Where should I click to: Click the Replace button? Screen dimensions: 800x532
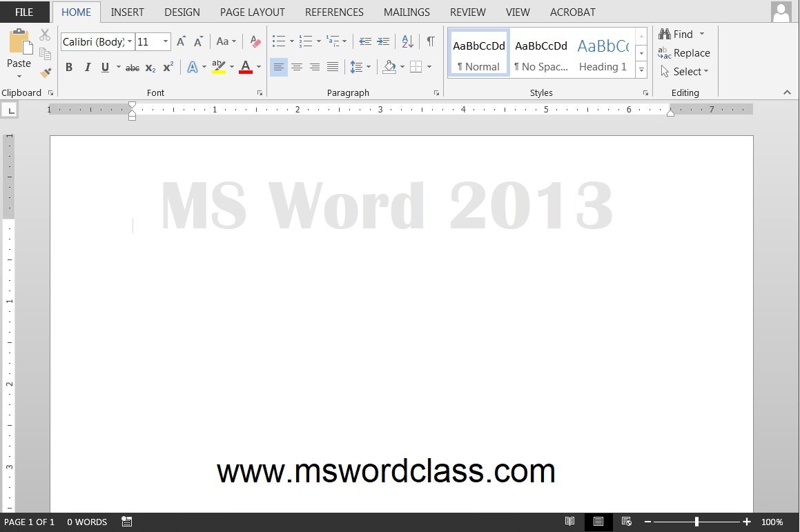pos(690,52)
